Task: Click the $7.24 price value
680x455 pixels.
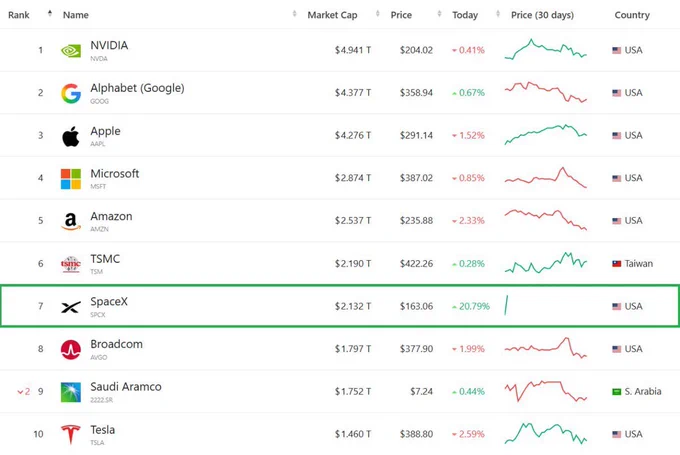Action: click(422, 392)
